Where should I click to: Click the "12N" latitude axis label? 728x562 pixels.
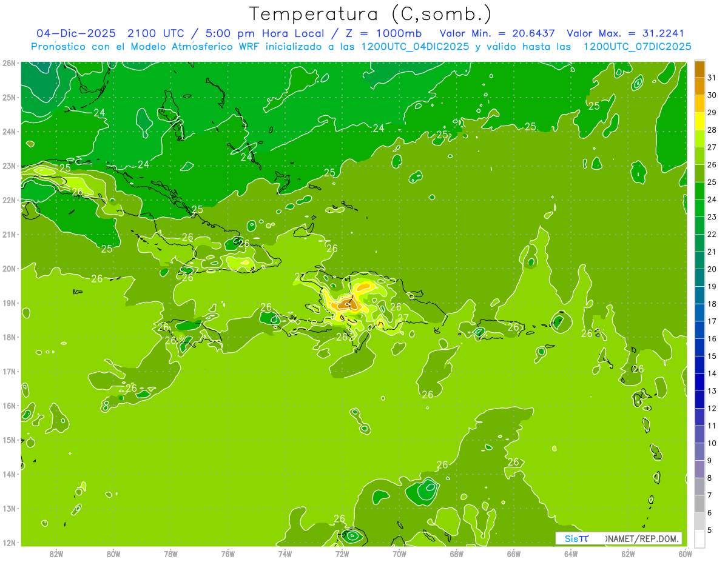click(x=8, y=543)
